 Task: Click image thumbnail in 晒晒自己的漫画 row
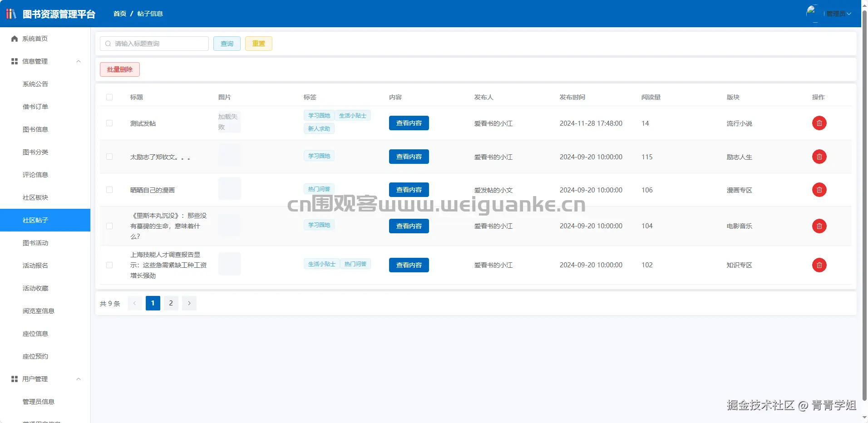point(229,189)
